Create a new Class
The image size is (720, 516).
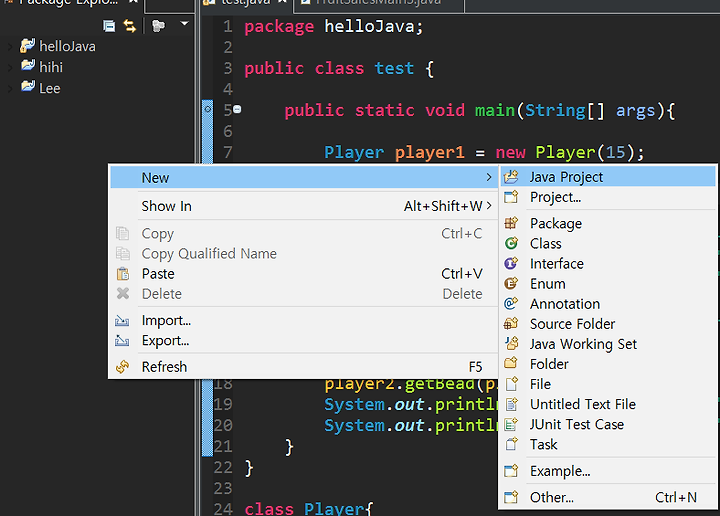click(608, 244)
